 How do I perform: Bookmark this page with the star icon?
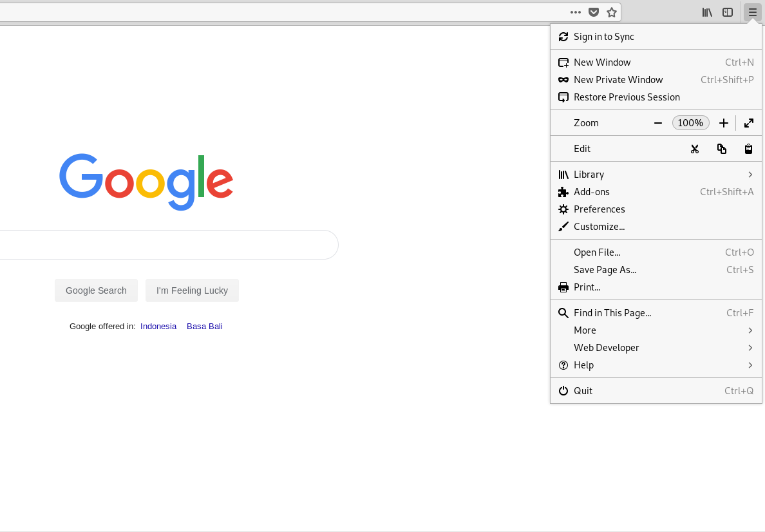click(612, 12)
